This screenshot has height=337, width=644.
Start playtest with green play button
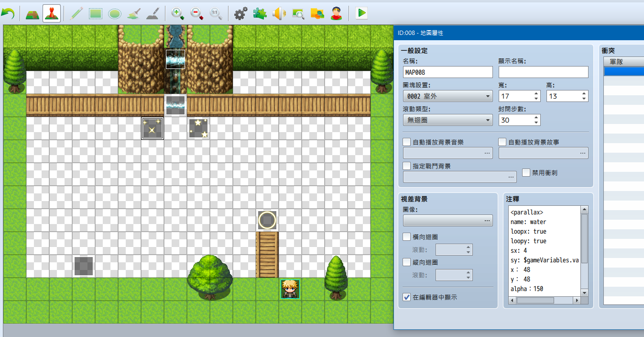pyautogui.click(x=361, y=13)
